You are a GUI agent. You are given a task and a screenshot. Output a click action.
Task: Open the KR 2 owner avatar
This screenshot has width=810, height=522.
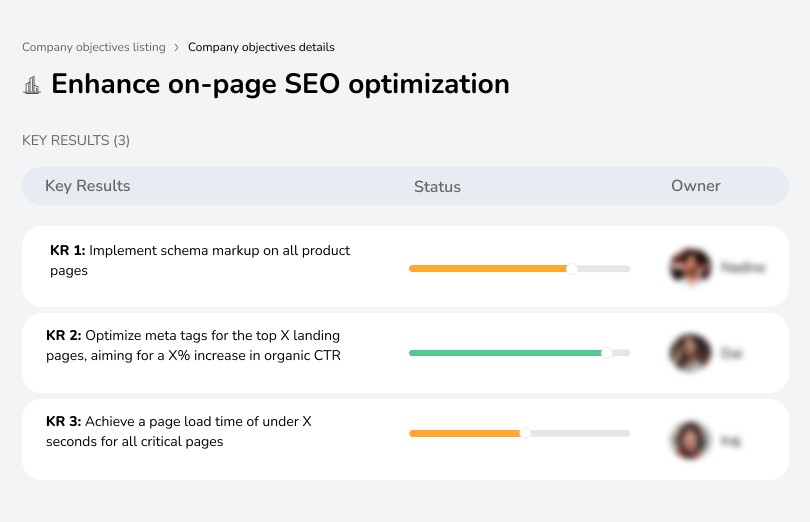tap(690, 352)
